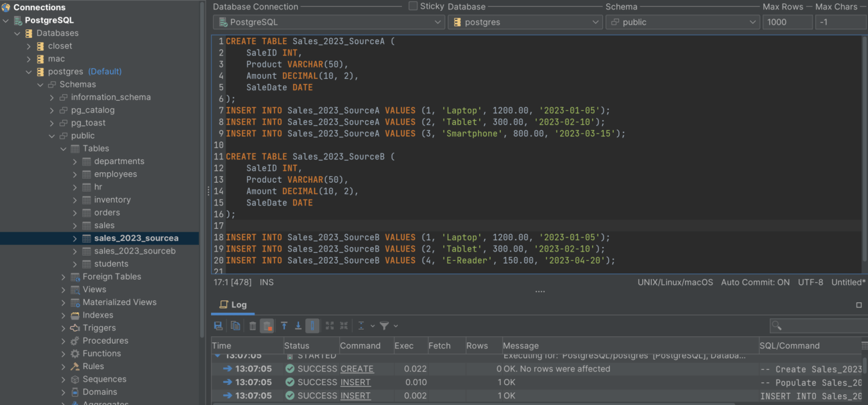868x405 pixels.
Task: Click the Max Rows field showing 1000
Action: 787,21
